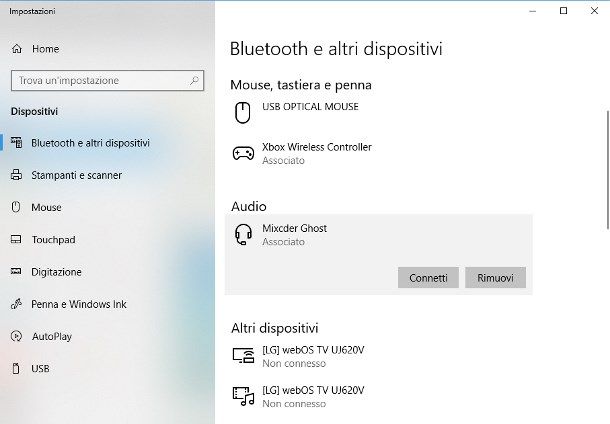Image resolution: width=610 pixels, height=424 pixels.
Task: Open Touchpad settings
Action: point(54,240)
